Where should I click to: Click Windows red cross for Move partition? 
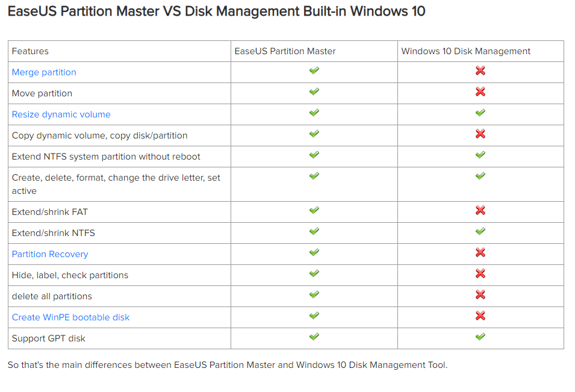point(480,92)
